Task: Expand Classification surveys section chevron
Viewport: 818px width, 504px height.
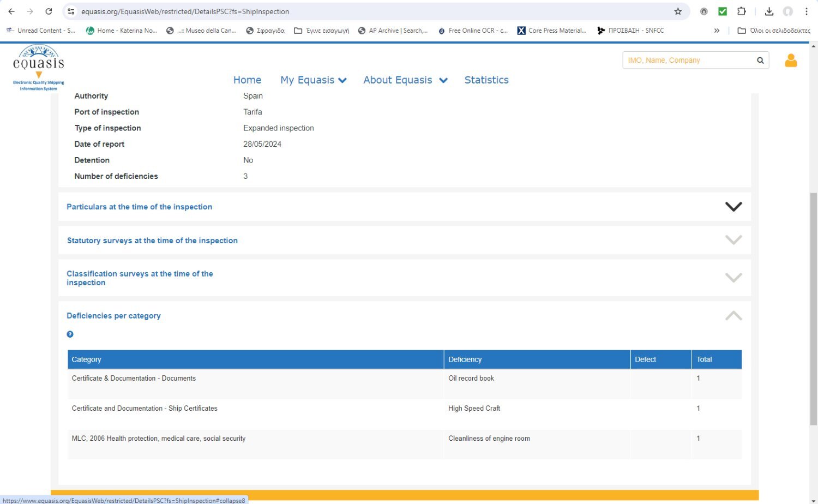Action: pos(733,278)
